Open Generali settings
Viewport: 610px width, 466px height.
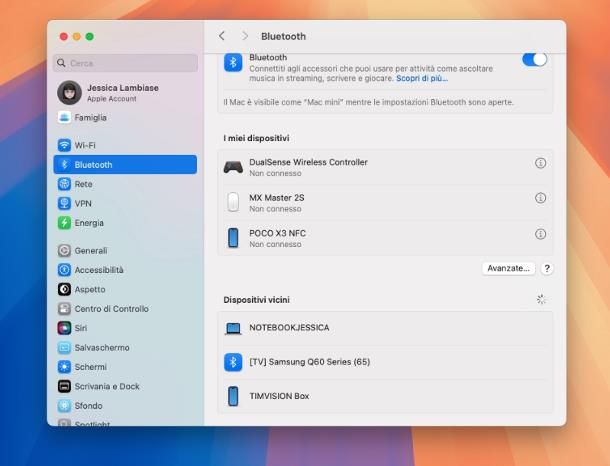point(125,251)
